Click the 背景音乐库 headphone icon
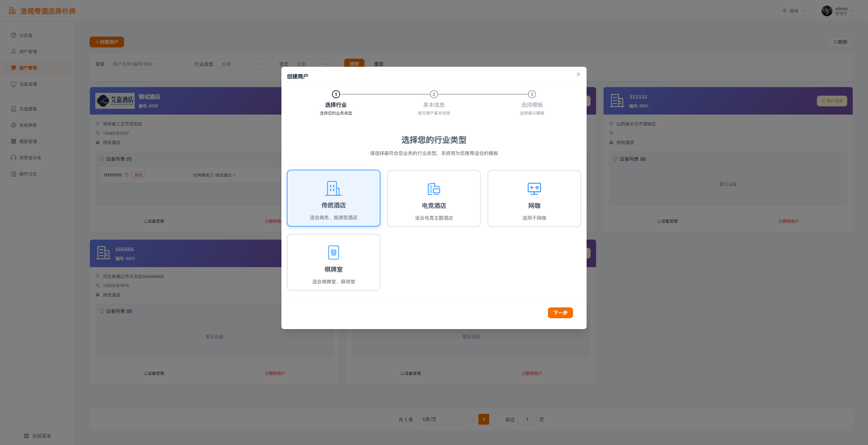Image resolution: width=868 pixels, height=445 pixels. pyautogui.click(x=14, y=158)
